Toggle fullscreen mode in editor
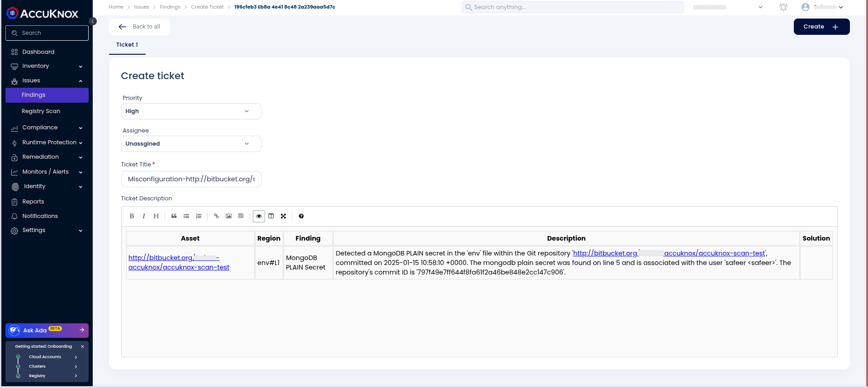Image resolution: width=868 pixels, height=388 pixels. pyautogui.click(x=283, y=216)
